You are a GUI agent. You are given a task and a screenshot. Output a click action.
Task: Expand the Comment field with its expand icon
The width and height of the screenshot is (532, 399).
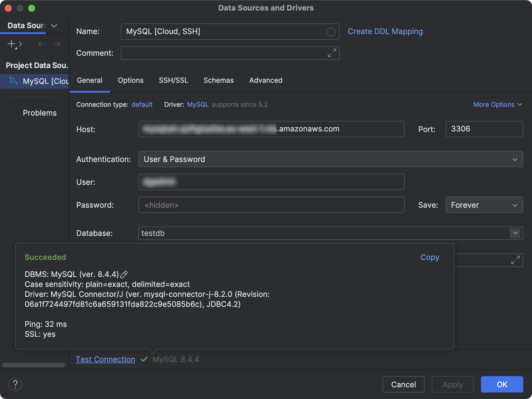click(331, 53)
